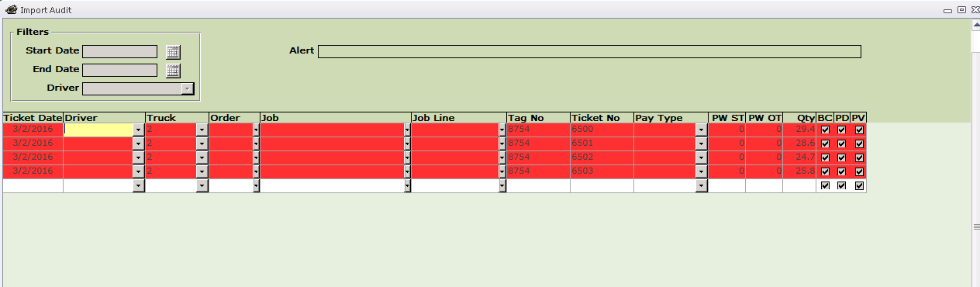Open Truck dropdown in ticket 6501 row

(x=202, y=144)
